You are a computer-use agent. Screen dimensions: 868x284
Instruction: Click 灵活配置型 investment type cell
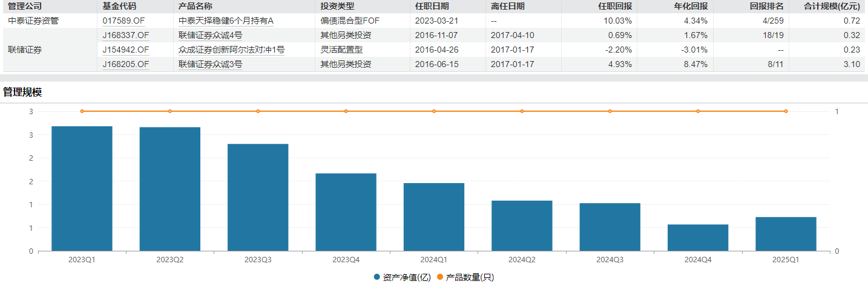pos(341,50)
